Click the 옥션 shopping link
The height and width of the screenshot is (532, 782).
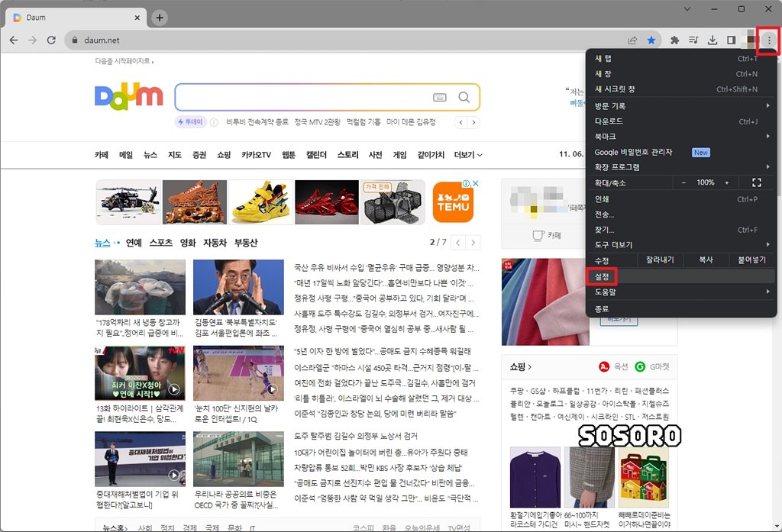coord(613,367)
